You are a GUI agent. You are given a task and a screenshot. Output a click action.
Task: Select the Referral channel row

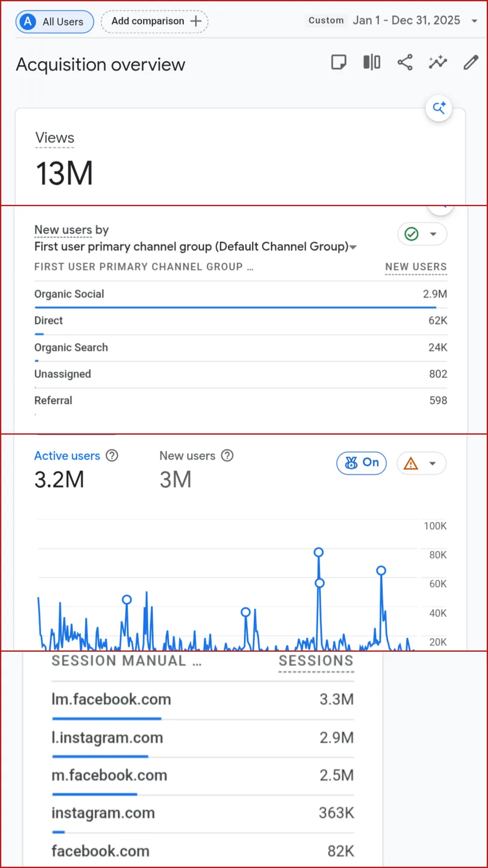241,401
